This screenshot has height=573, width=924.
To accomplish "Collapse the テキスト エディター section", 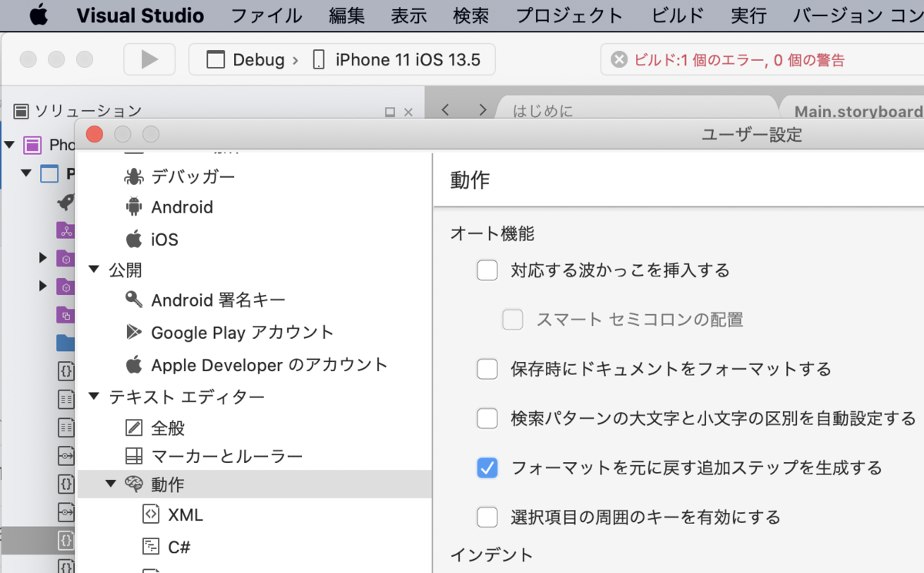I will pos(94,397).
